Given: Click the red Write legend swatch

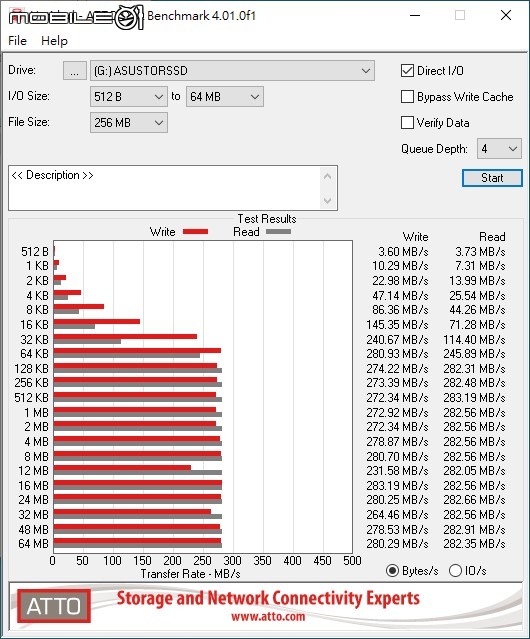Looking at the screenshot, I should tap(196, 231).
